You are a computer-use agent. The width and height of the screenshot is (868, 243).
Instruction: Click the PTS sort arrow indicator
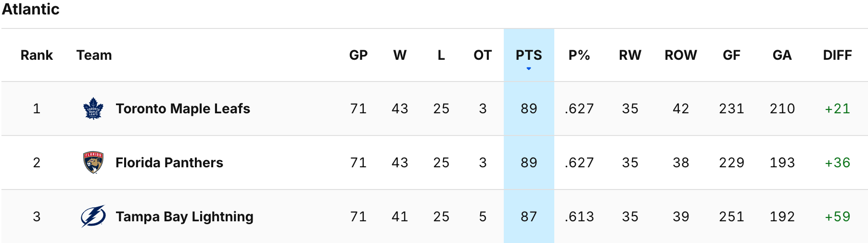(529, 69)
